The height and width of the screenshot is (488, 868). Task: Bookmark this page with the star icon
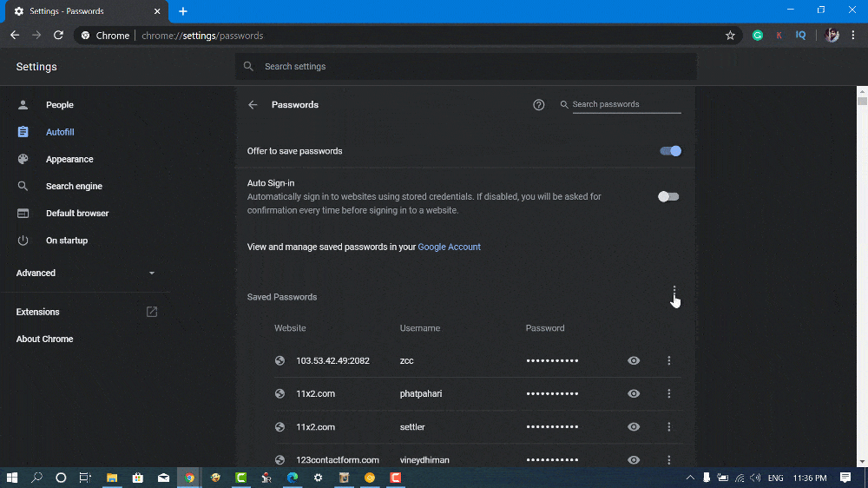click(730, 36)
